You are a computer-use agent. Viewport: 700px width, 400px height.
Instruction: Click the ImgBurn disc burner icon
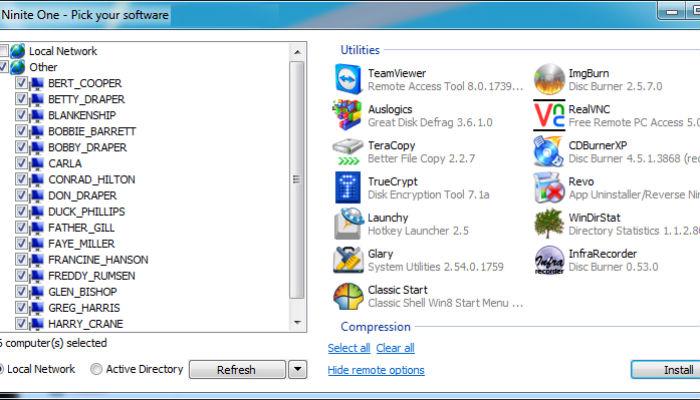[549, 80]
